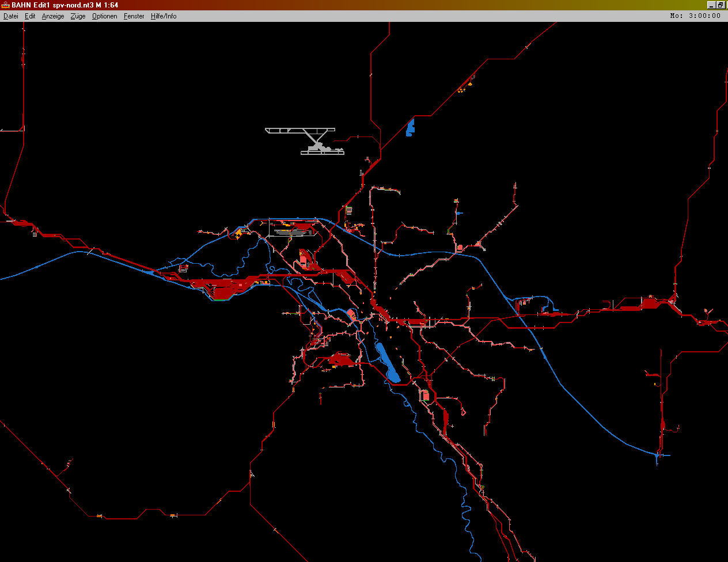Click the elongated blue lake in map center
Screen dimensions: 728x562
(x=388, y=363)
